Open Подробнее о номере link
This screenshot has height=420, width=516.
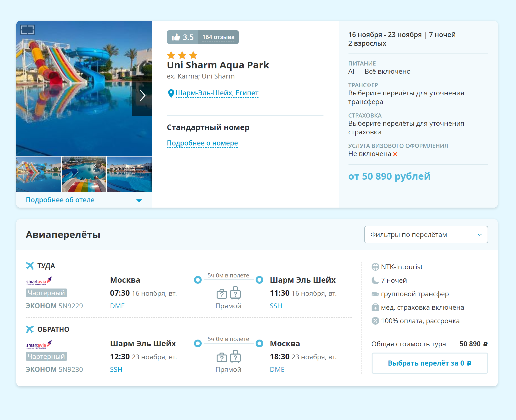[202, 143]
